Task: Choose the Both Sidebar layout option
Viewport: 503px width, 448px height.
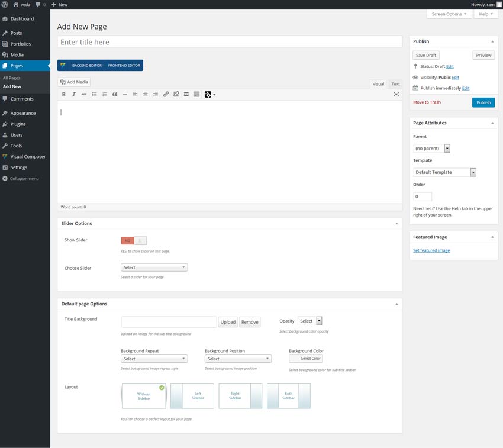Action: (288, 395)
